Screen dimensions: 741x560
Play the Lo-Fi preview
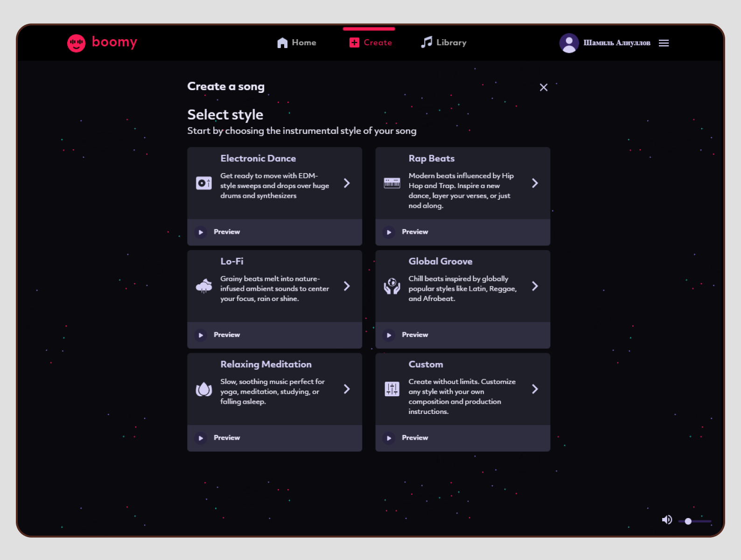[x=201, y=335]
